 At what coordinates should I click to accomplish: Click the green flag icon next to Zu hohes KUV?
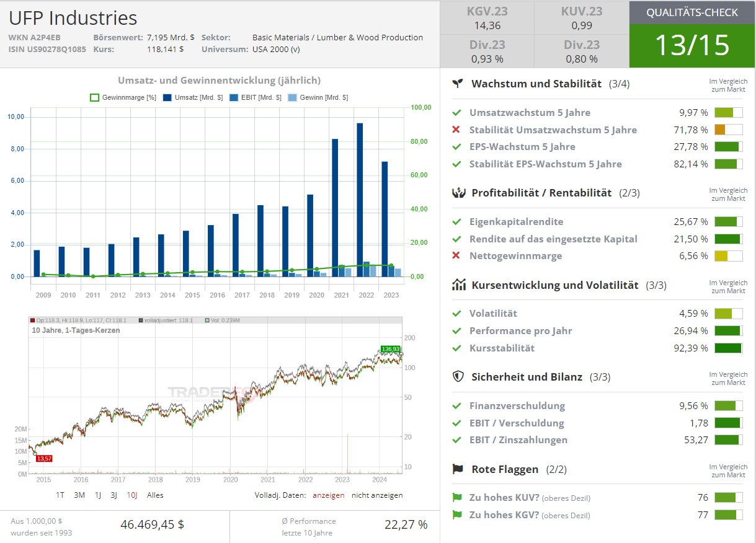pyautogui.click(x=457, y=497)
